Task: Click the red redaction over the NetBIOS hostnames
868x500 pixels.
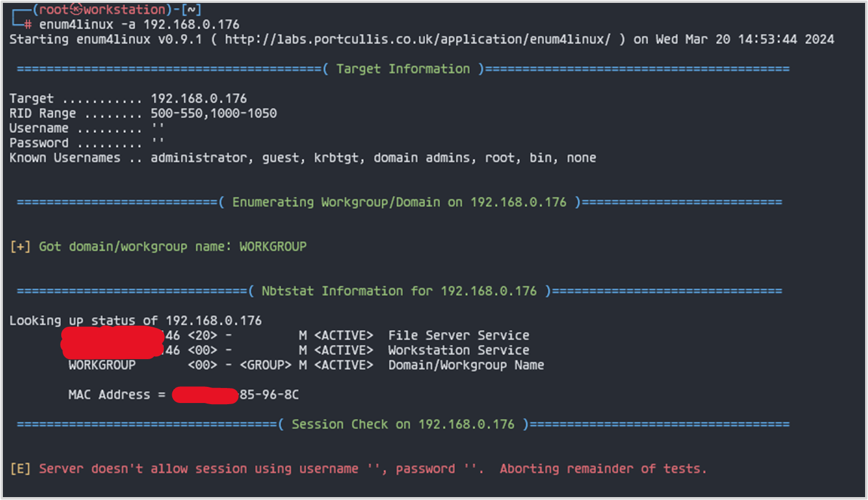Action: (x=113, y=342)
